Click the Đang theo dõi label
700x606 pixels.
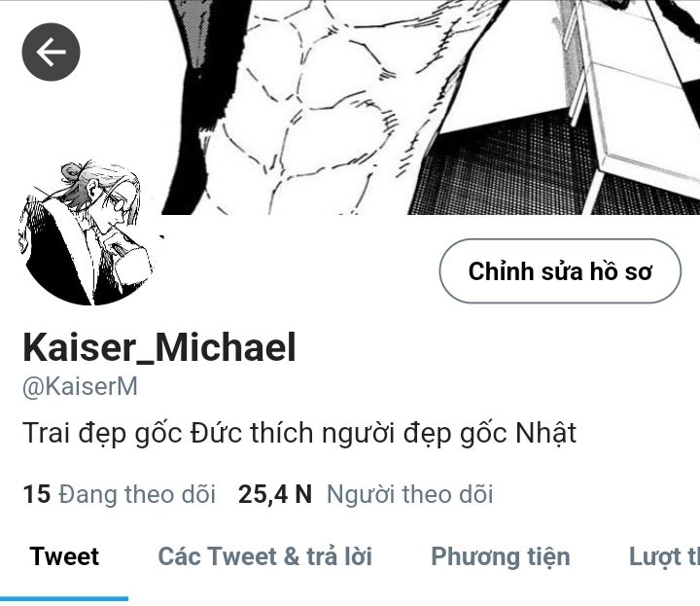tap(137, 494)
